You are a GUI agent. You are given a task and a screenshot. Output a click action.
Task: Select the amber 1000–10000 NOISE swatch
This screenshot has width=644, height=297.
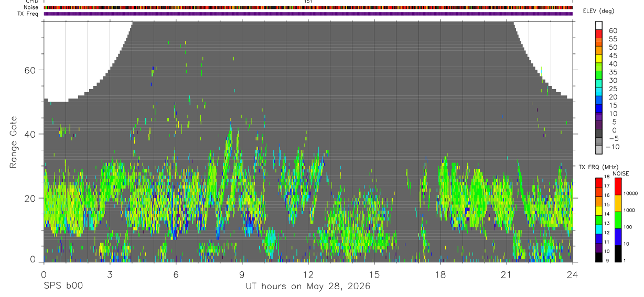tap(618, 203)
